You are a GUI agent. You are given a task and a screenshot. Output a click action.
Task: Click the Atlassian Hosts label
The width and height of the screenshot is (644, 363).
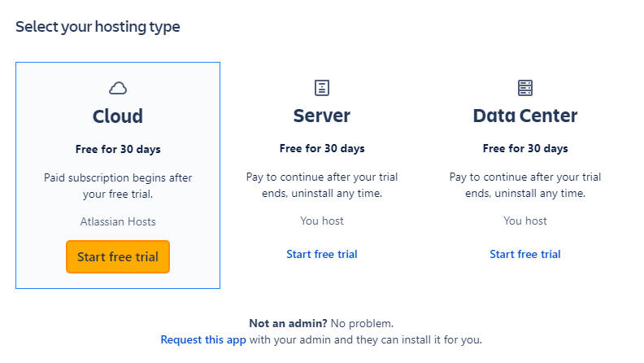point(118,221)
